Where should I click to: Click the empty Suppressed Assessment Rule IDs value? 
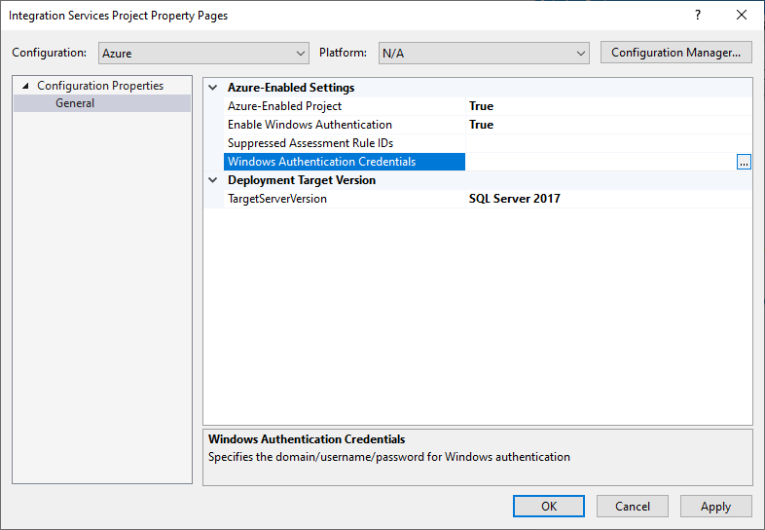[x=608, y=143]
